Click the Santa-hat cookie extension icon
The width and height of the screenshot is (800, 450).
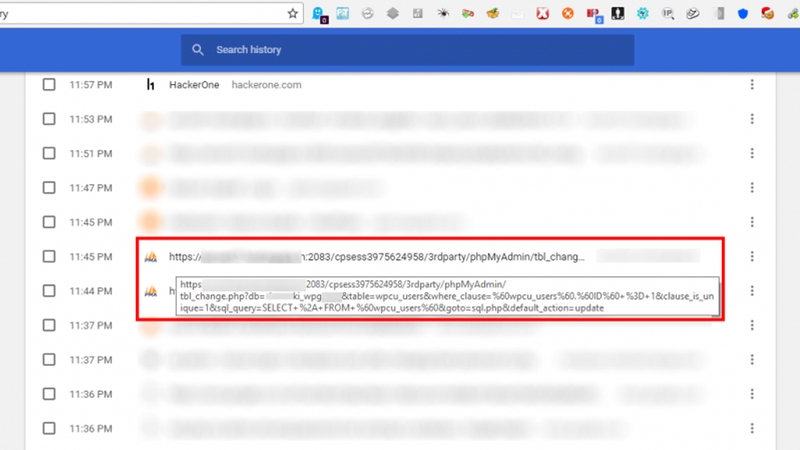767,14
